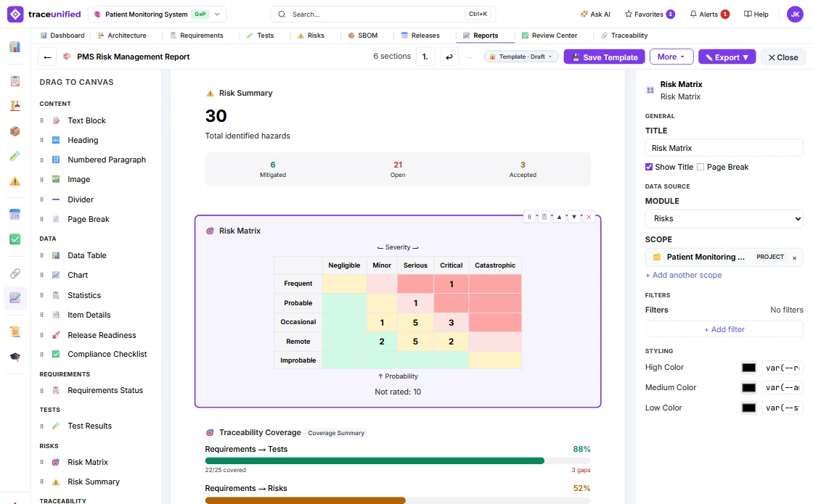Switch to the Requirements tab
Viewport: 813px width, 504px height.
click(x=197, y=36)
